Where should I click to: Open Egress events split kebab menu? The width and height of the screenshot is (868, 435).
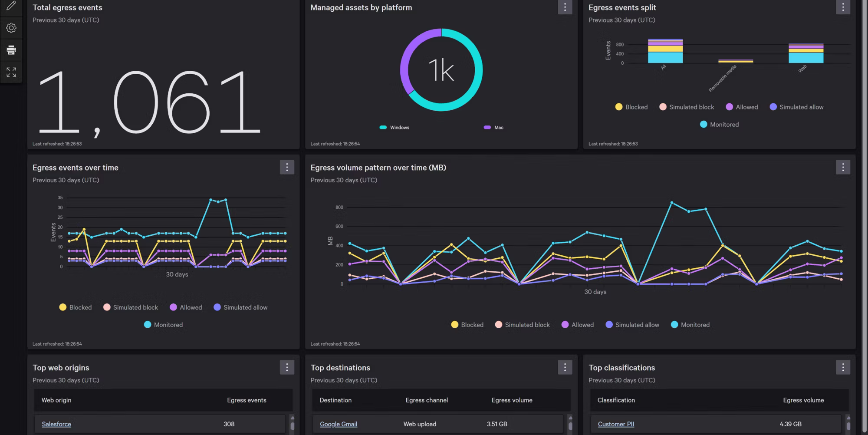click(x=842, y=7)
